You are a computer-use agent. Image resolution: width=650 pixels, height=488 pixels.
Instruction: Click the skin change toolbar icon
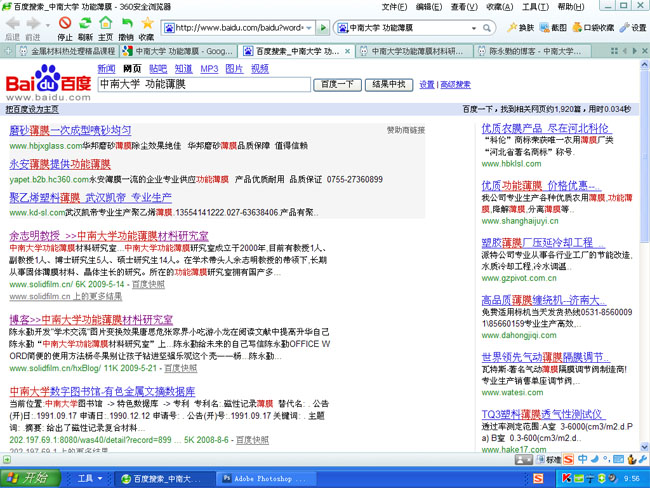click(x=512, y=27)
